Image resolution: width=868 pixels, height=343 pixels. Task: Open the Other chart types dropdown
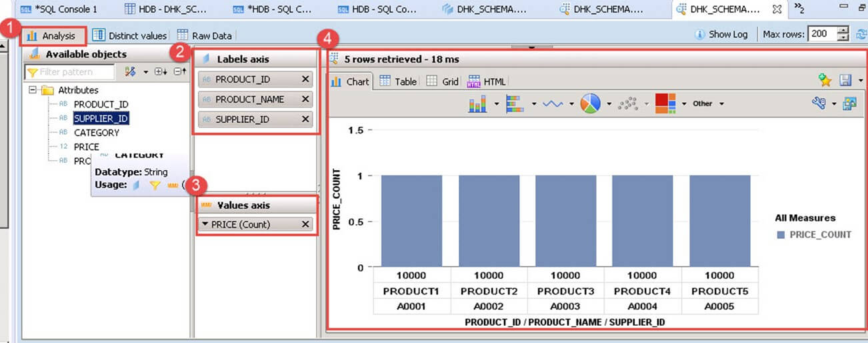[x=707, y=103]
